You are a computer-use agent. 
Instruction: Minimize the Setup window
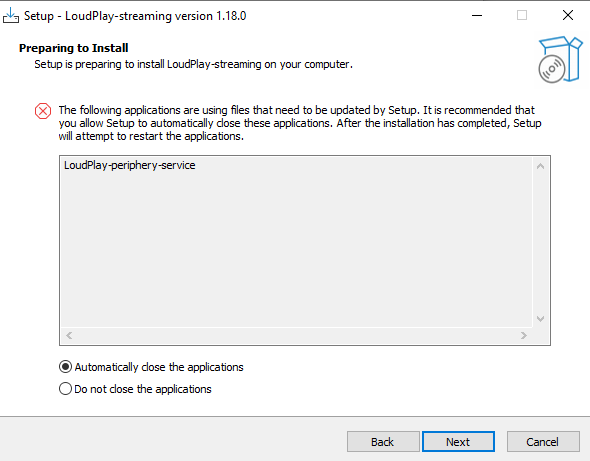[477, 15]
